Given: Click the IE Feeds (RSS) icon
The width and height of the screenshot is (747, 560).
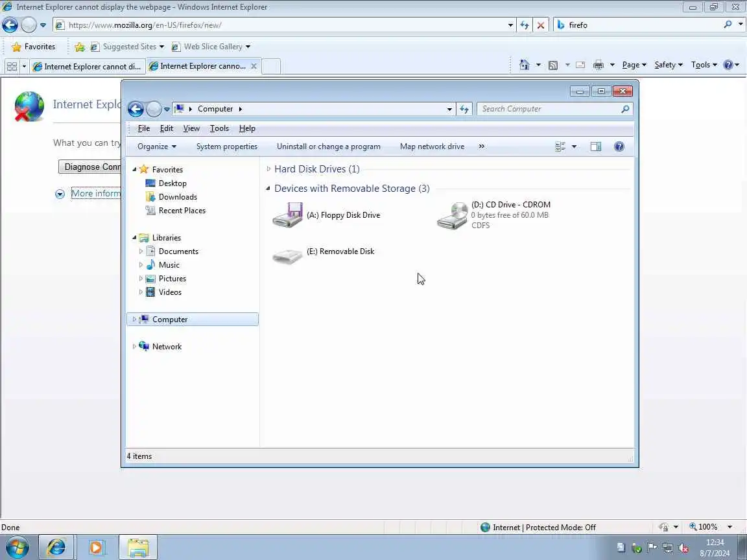Looking at the screenshot, I should [x=553, y=65].
